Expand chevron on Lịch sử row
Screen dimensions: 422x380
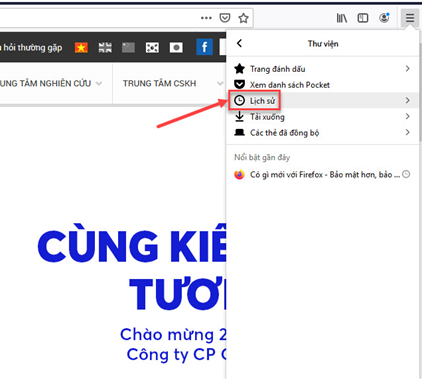point(407,100)
